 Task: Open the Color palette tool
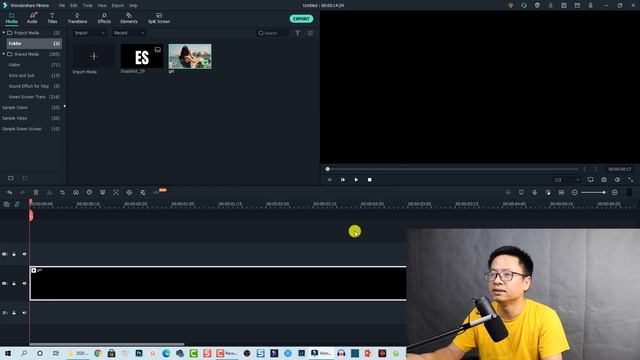pos(89,192)
